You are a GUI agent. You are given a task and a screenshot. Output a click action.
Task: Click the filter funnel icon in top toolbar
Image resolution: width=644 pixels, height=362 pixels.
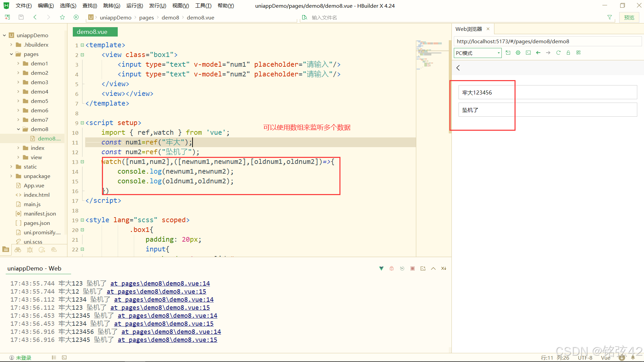click(609, 17)
